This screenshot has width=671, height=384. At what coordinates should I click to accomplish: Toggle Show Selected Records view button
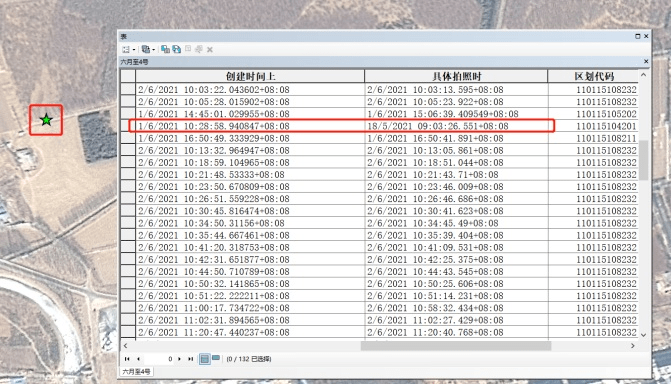point(216,358)
